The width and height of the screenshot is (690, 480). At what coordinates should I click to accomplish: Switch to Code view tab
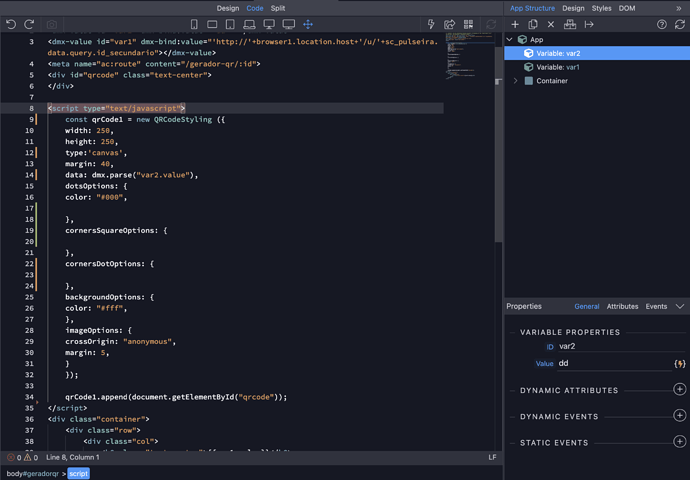255,8
